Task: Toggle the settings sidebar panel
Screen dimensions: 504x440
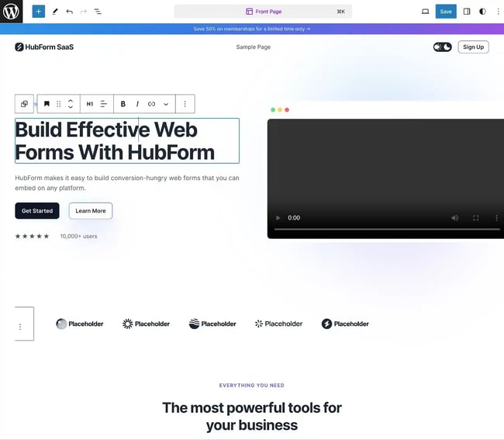Action: coord(467,12)
